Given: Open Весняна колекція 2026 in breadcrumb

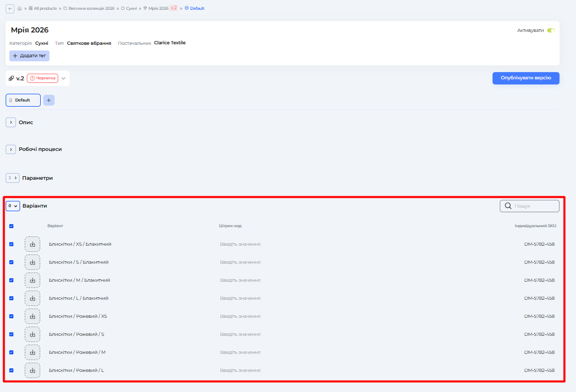Looking at the screenshot, I should [x=89, y=9].
